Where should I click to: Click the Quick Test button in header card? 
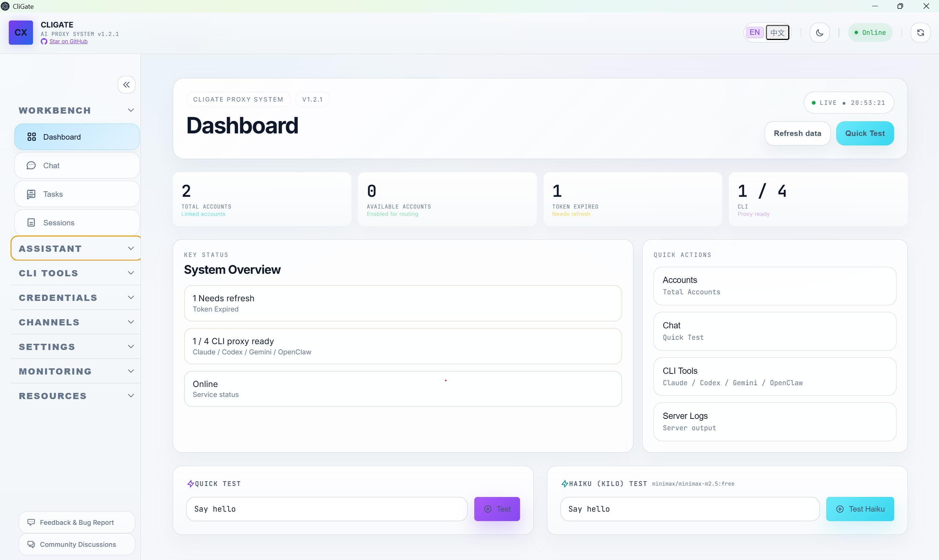coord(865,133)
